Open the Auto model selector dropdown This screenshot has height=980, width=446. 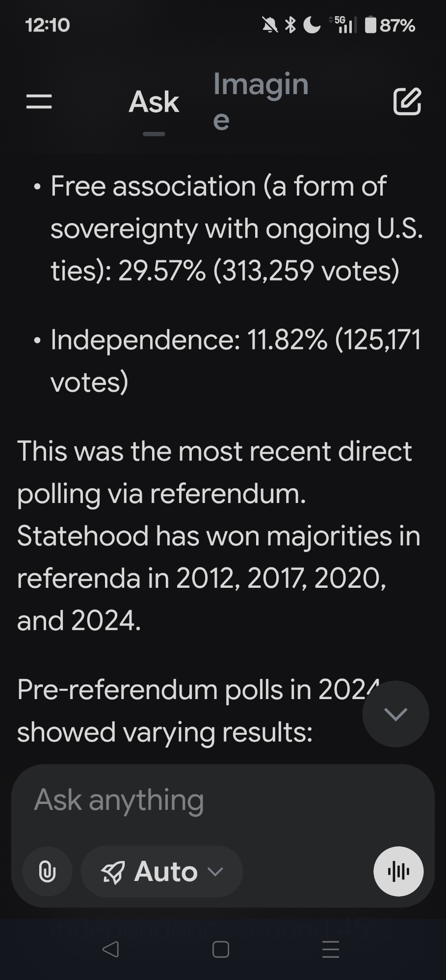coord(162,871)
